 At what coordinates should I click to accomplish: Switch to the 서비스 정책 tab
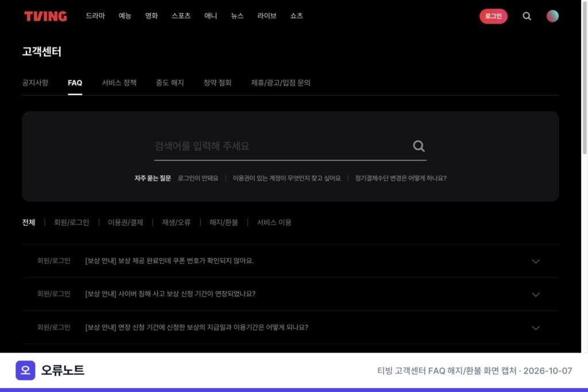[119, 83]
